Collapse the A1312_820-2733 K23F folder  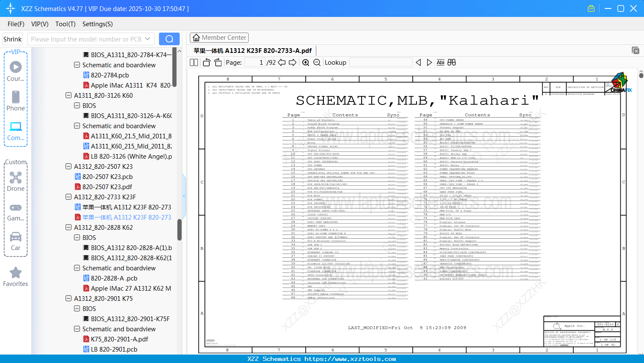click(69, 197)
